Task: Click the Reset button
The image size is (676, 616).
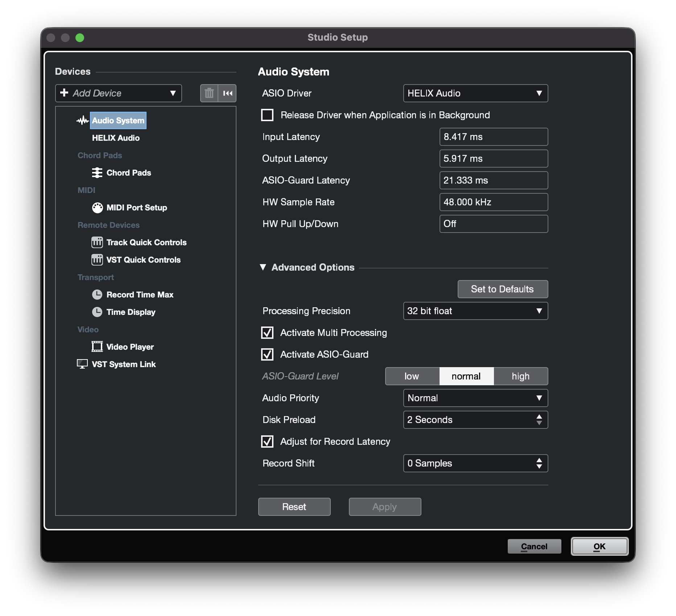Action: click(x=294, y=507)
